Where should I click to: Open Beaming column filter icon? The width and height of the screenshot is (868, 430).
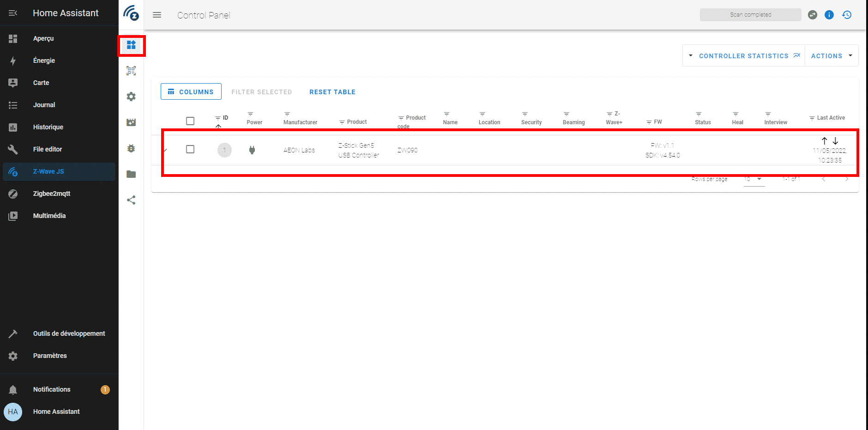click(567, 114)
